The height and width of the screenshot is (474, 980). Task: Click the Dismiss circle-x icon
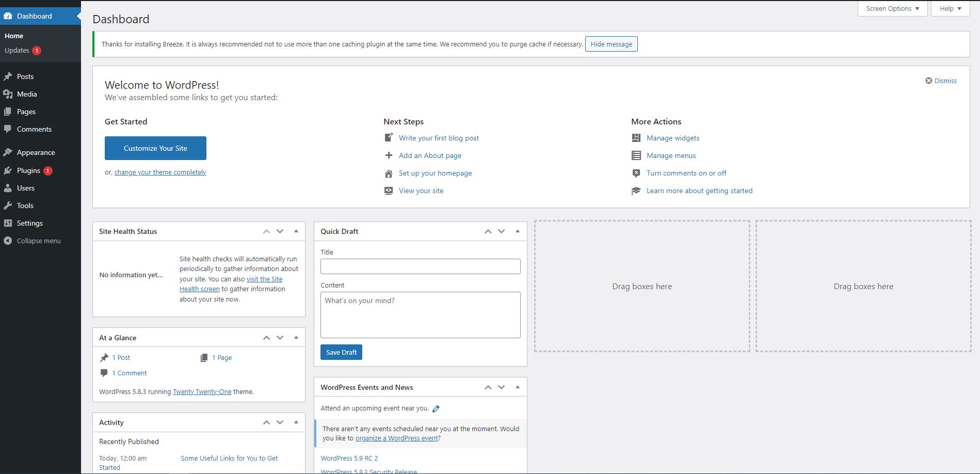pyautogui.click(x=929, y=81)
